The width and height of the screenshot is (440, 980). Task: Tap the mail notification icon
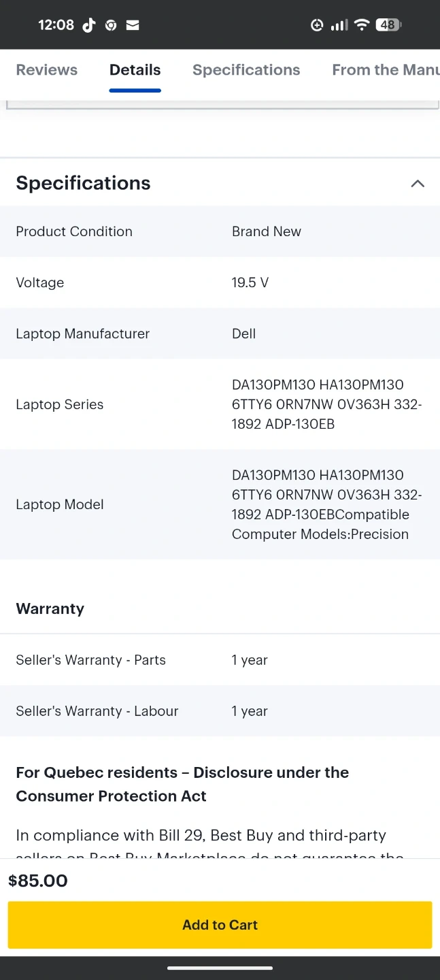[x=133, y=25]
